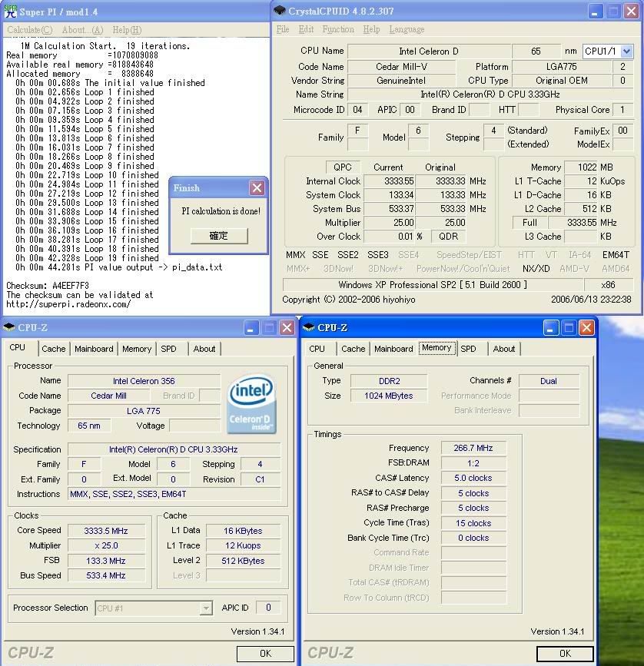Image resolution: width=644 pixels, height=666 pixels.
Task: Click the CAS# Latency value field
Action: point(474,478)
